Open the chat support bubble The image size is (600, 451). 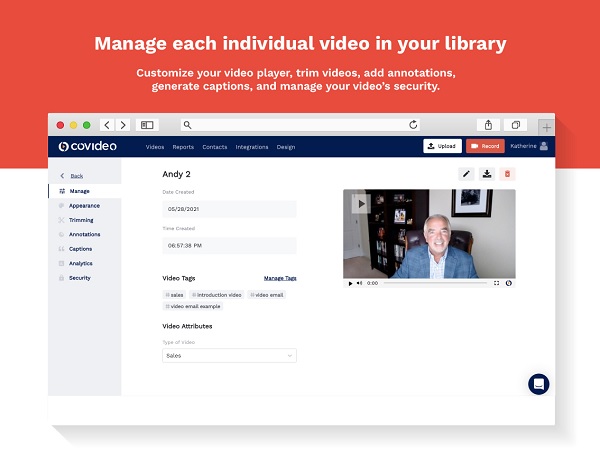point(539,384)
